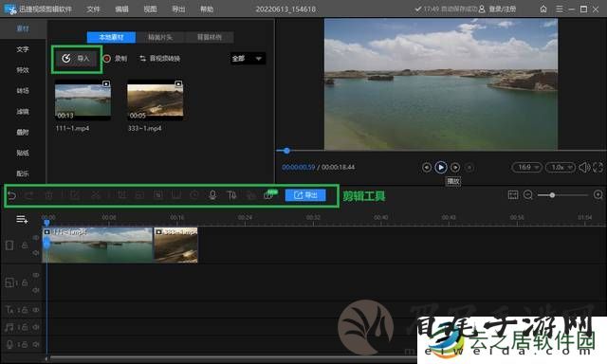Mute the voiceover microphone track speaker

click(36, 344)
